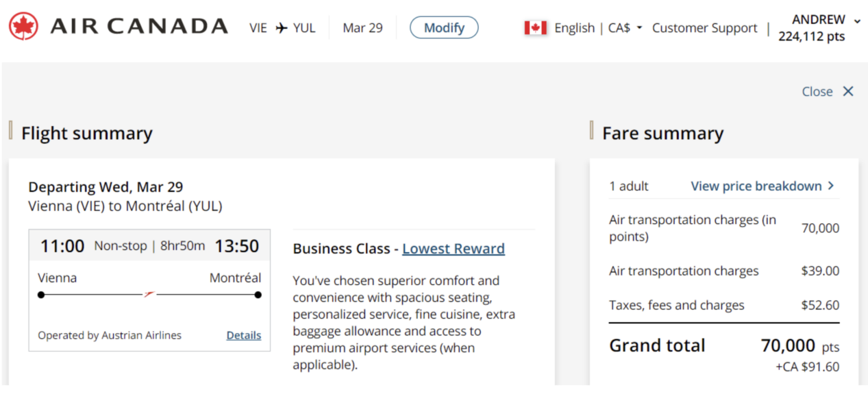This screenshot has width=868, height=394.
Task: Click the red Austrian Airlines plane icon on route line
Action: 149,294
